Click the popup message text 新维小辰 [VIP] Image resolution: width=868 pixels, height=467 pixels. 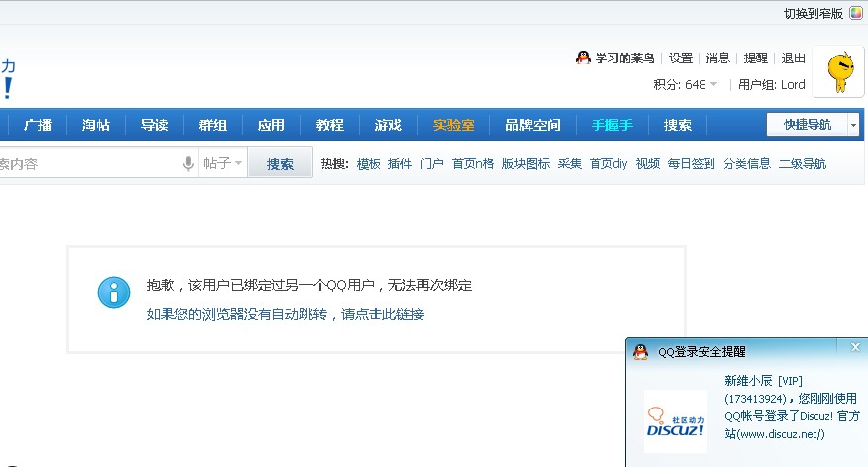tap(763, 381)
